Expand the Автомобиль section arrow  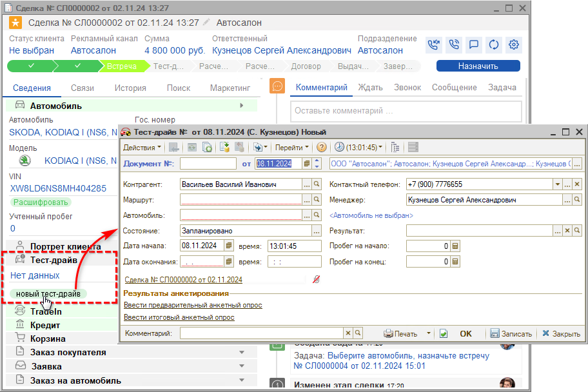[242, 106]
